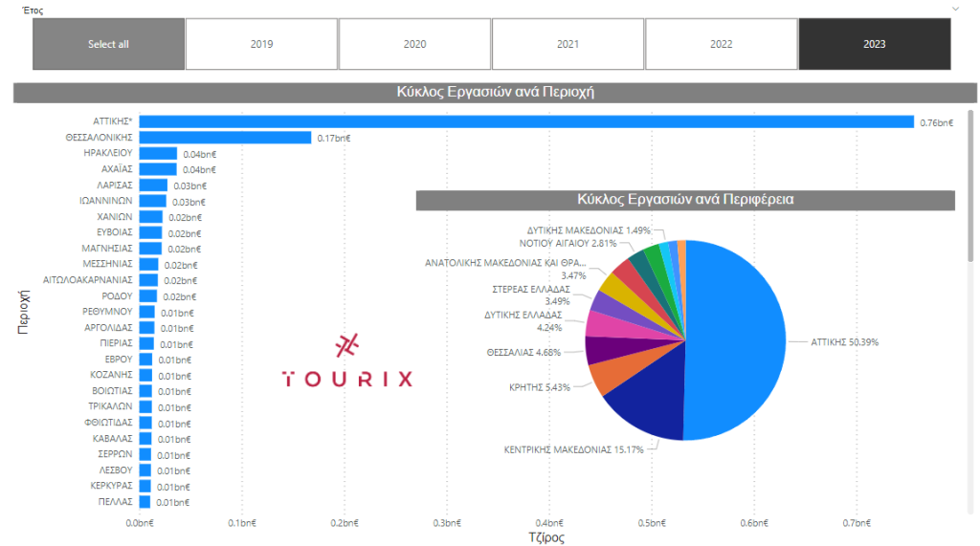Deselect the active 2023 year tile
Screen dimensions: 980x546
[x=874, y=44]
